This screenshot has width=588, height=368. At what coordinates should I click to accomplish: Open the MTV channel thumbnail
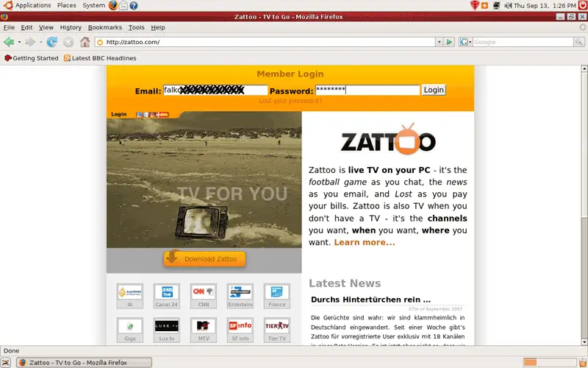click(204, 330)
